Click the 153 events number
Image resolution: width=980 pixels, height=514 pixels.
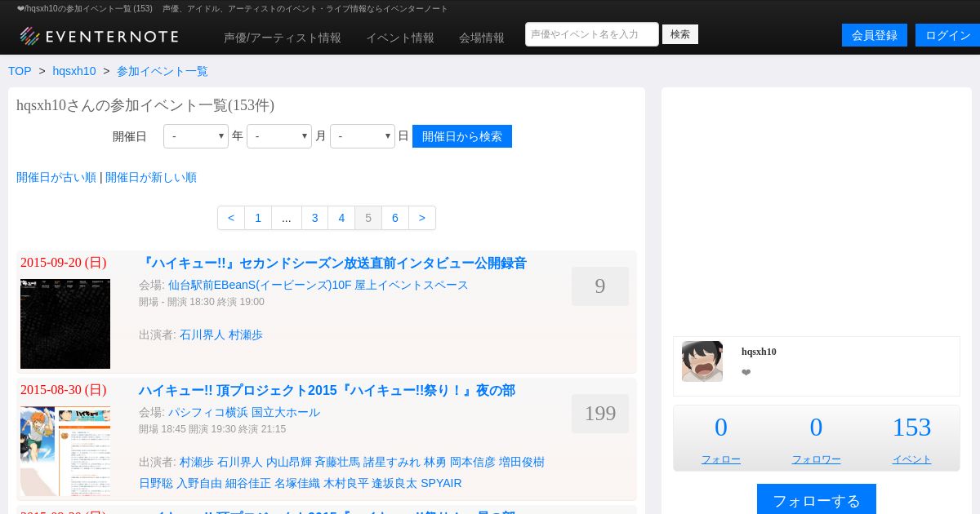pyautogui.click(x=911, y=428)
